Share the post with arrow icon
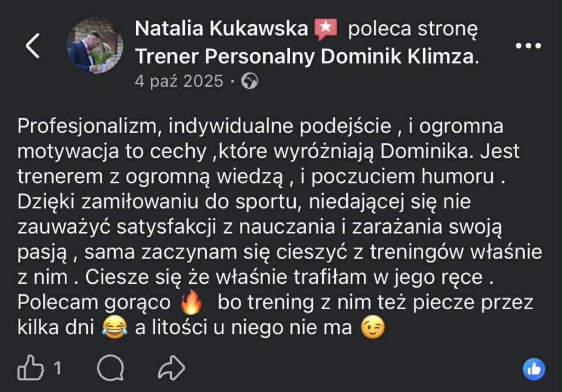562x392 pixels. [x=172, y=368]
